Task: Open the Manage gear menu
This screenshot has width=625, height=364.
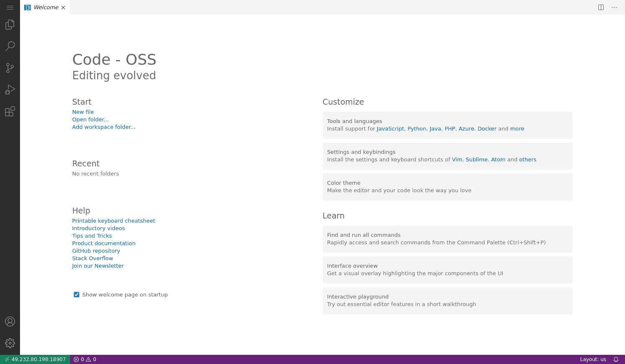Action: point(10,343)
